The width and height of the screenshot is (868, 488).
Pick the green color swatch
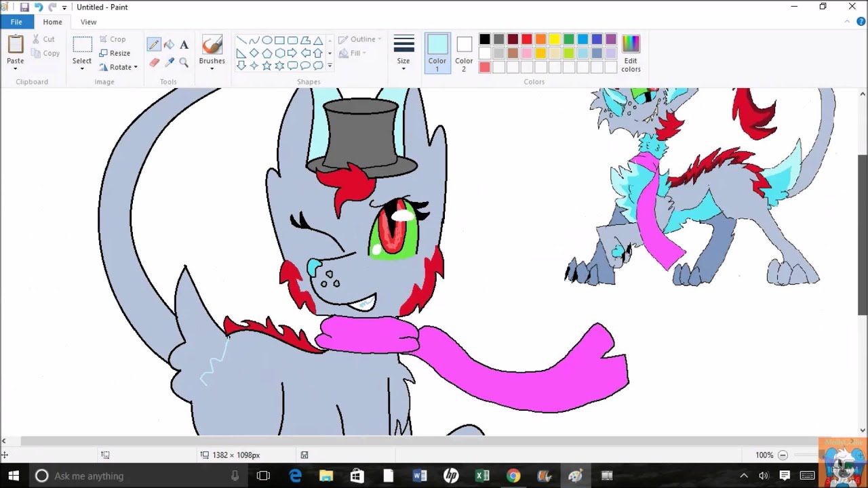tap(569, 39)
